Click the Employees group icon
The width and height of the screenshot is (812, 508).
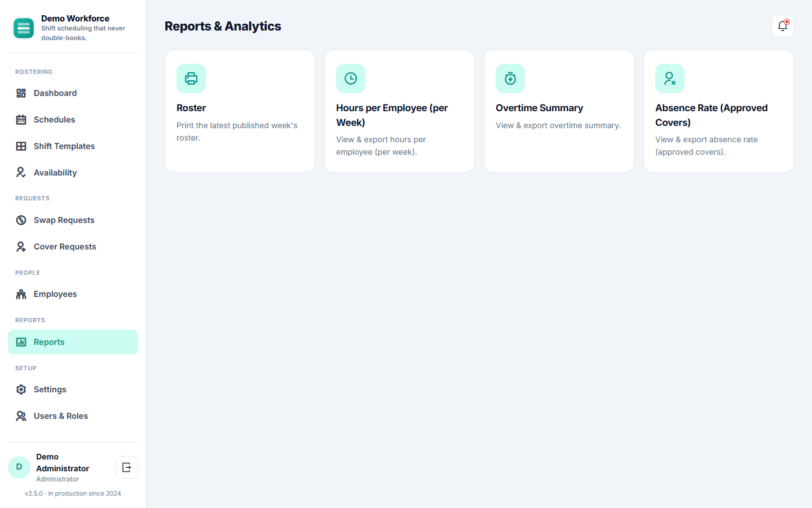point(21,294)
